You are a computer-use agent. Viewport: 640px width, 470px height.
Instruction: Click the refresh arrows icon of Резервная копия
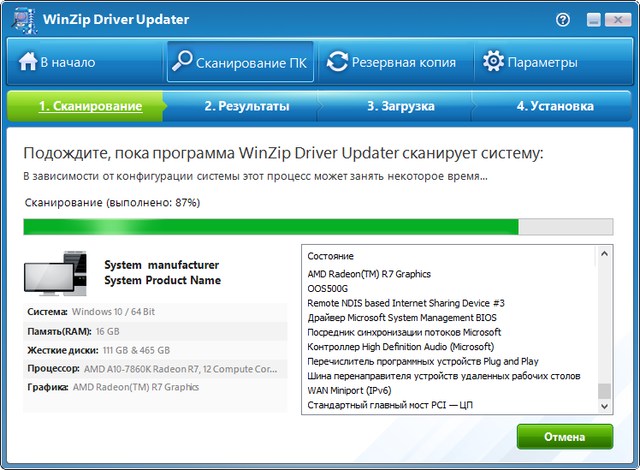click(x=337, y=62)
